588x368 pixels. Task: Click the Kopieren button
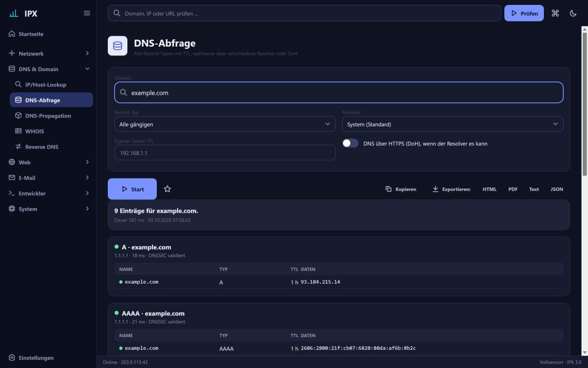point(401,189)
